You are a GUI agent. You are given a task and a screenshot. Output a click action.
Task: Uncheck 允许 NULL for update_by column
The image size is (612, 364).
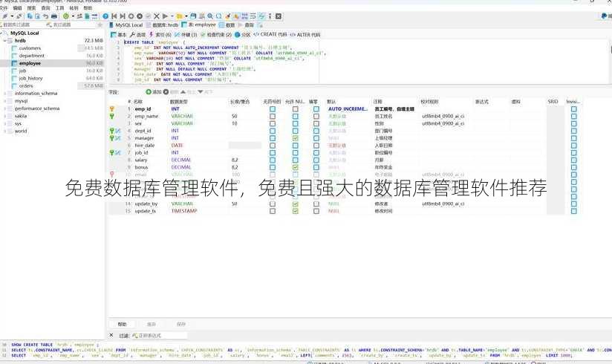296,204
